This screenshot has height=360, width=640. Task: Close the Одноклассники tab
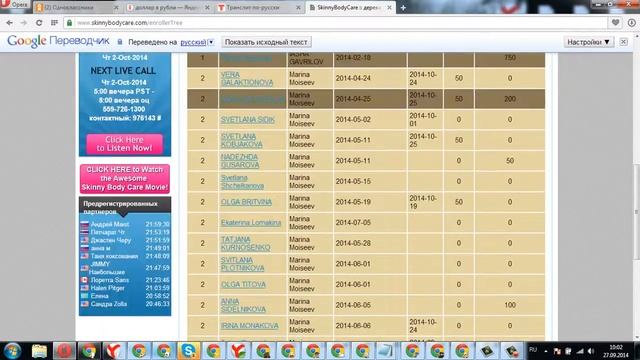coord(116,8)
